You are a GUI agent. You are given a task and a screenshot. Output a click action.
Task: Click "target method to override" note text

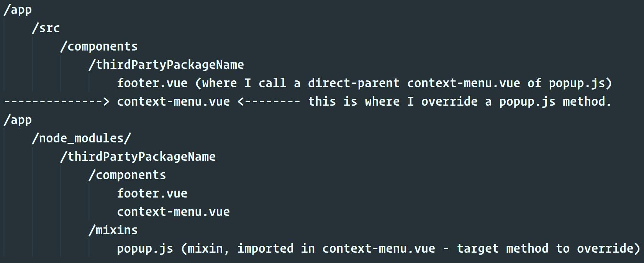[x=548, y=249]
